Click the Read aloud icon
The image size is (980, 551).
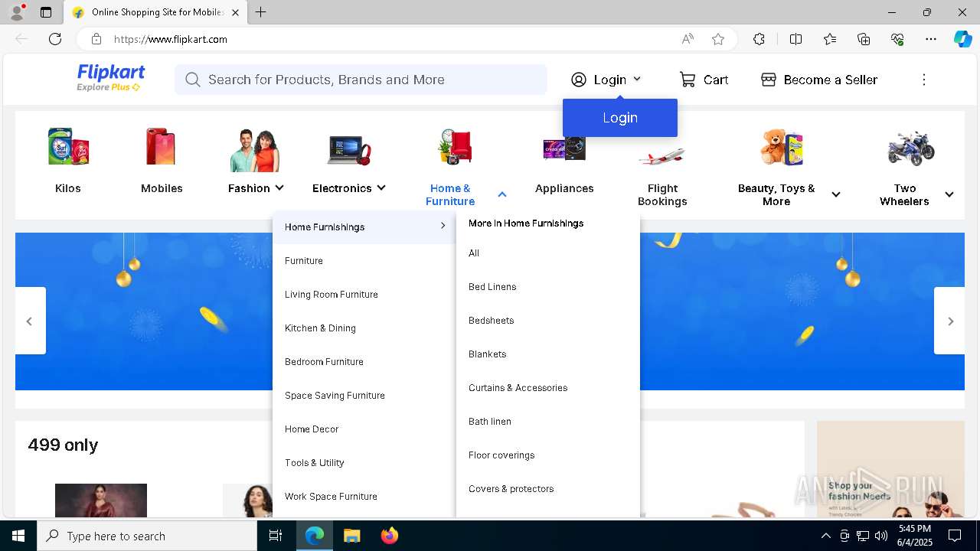(x=688, y=39)
